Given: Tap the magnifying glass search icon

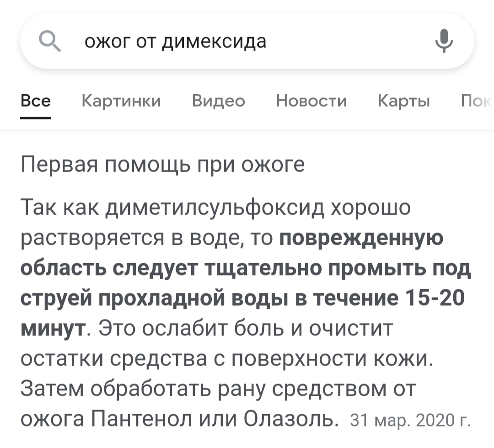Looking at the screenshot, I should click(49, 42).
